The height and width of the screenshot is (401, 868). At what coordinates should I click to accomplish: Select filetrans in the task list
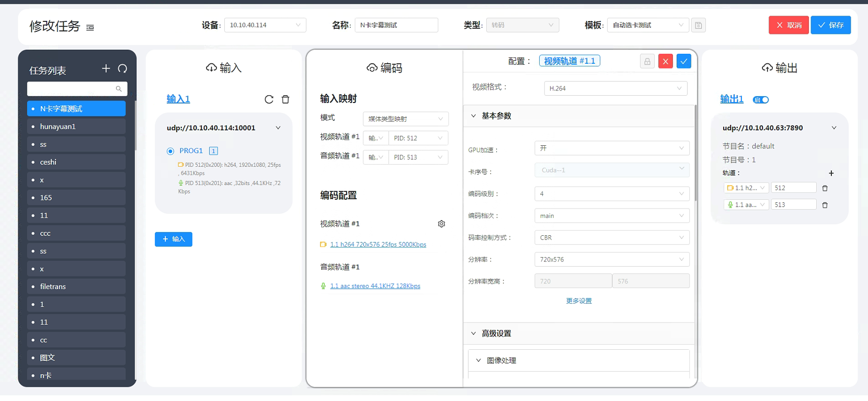tap(76, 287)
